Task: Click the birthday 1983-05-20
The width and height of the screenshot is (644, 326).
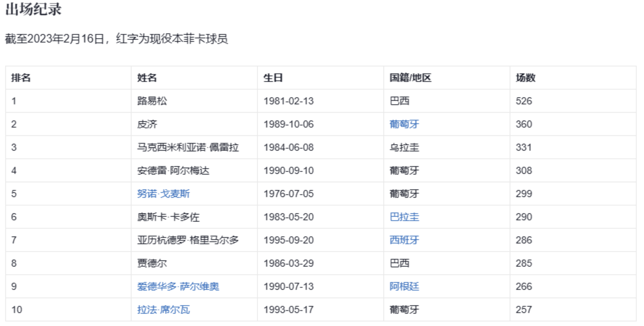Action: [x=289, y=217]
